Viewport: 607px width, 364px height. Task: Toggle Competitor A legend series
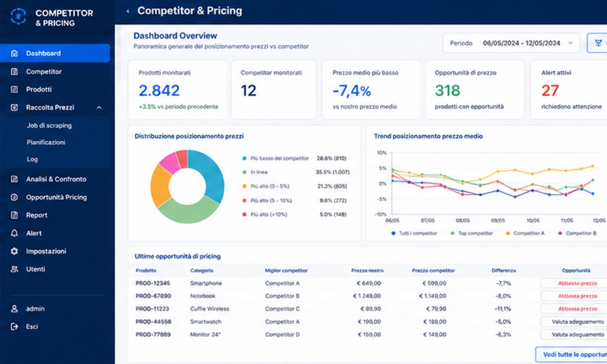525,233
